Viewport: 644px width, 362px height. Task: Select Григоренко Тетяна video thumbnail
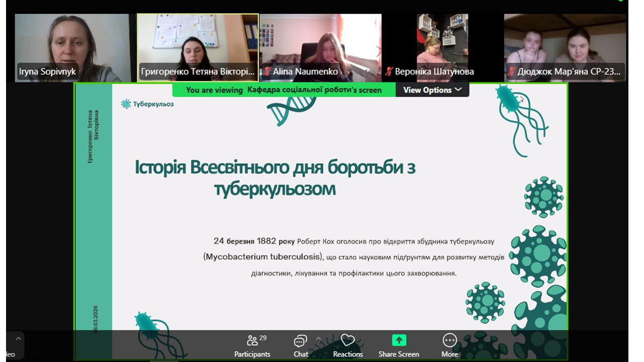[x=198, y=48]
